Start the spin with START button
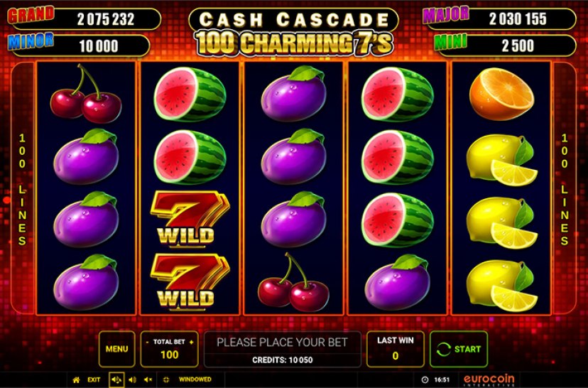Image resolution: width=588 pixels, height=388 pixels. (459, 349)
